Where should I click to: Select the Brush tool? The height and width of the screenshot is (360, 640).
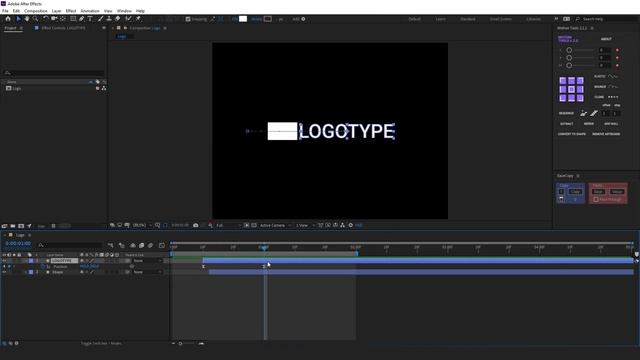[x=100, y=19]
